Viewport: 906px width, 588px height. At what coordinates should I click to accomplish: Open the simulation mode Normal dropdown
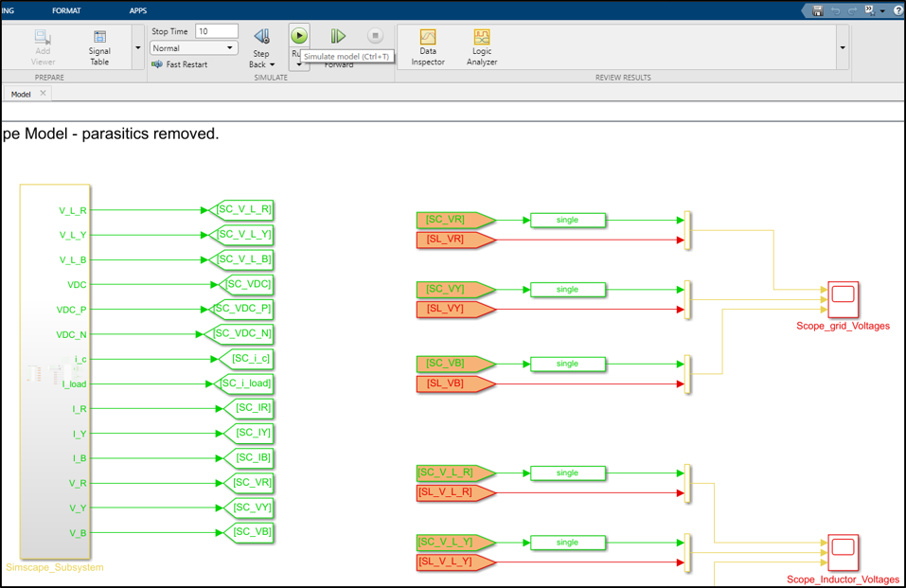193,48
